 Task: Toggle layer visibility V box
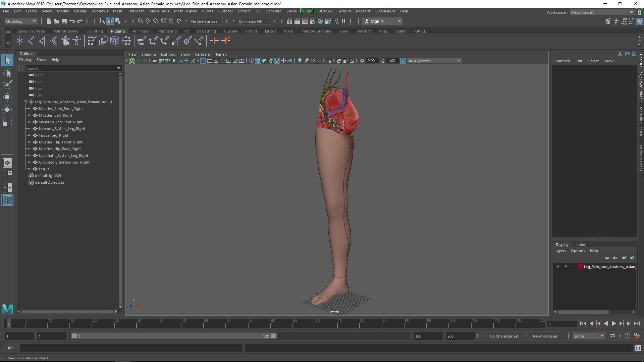click(558, 267)
